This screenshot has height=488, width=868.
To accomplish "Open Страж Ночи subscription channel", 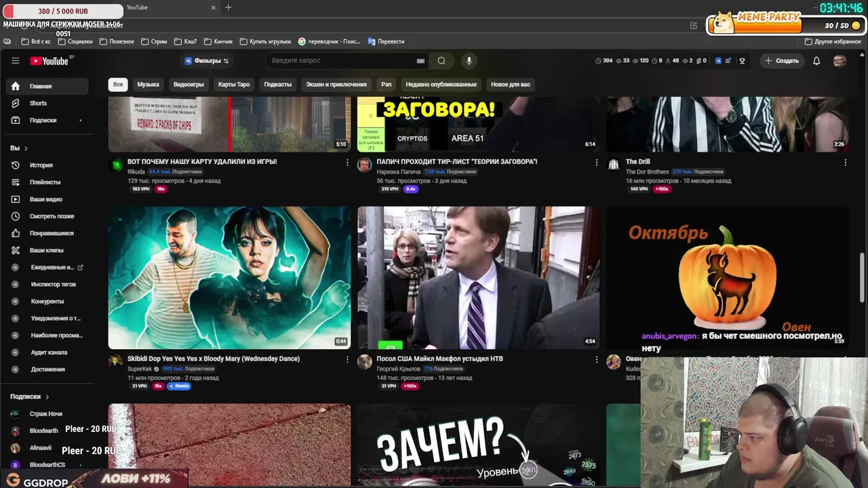I will click(46, 413).
